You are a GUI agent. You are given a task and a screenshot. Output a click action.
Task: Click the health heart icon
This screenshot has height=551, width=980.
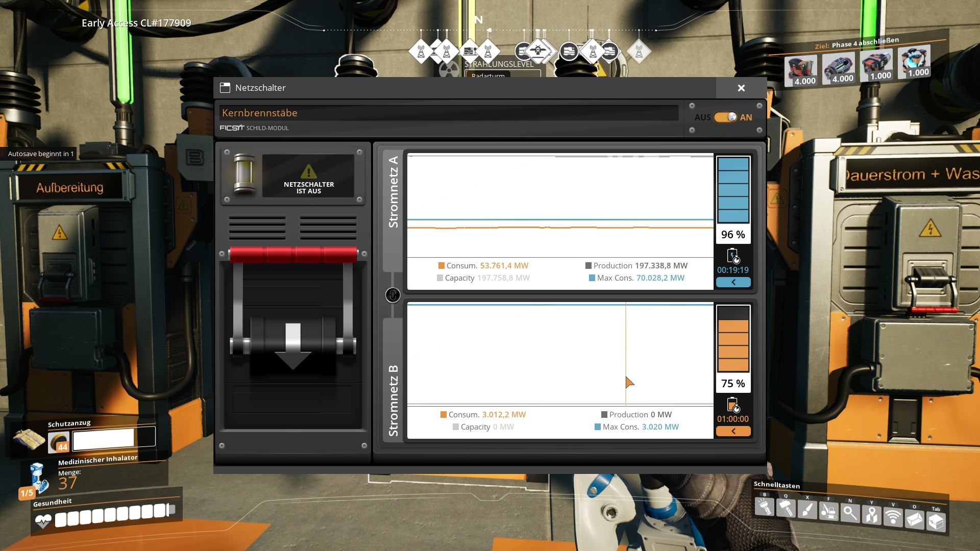[x=43, y=521]
